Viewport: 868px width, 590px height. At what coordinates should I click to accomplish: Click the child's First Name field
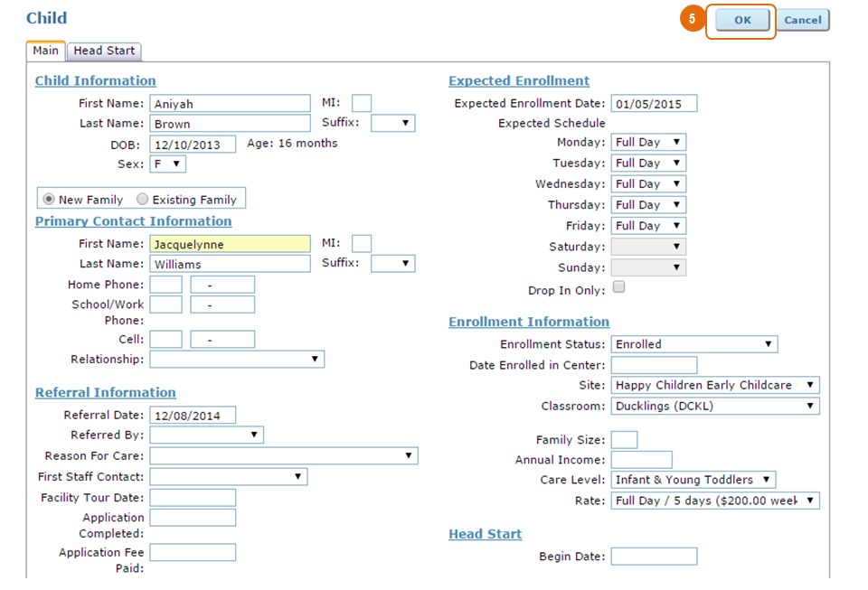point(230,104)
